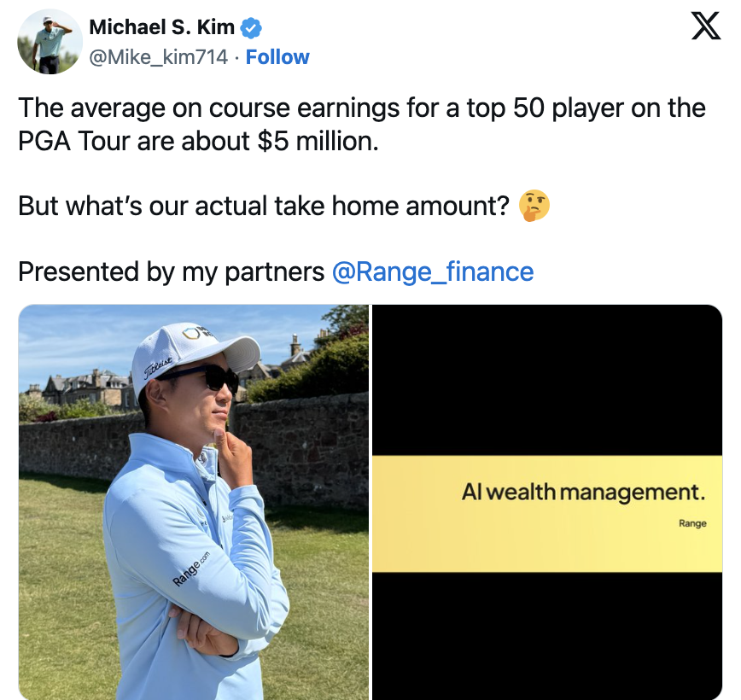
Task: Click the tweet text about $5 million earnings
Action: (x=362, y=125)
